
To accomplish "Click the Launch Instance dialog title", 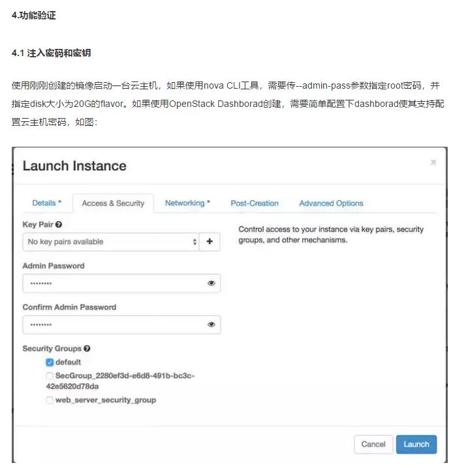I will (74, 166).
